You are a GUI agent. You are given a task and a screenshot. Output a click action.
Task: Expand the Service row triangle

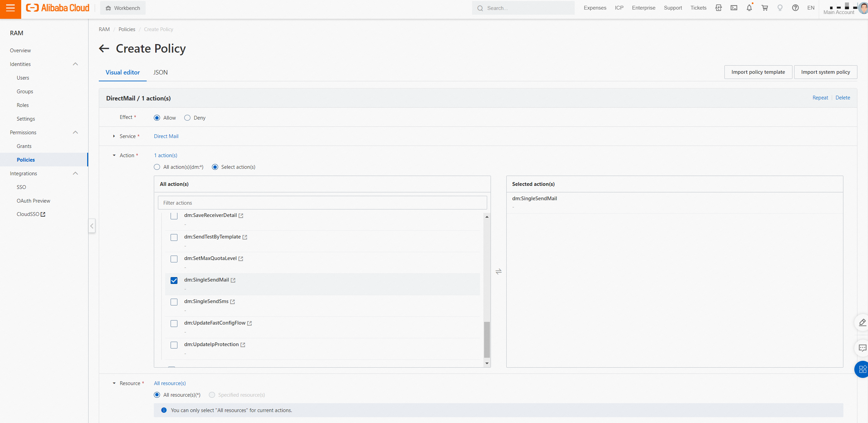[x=114, y=136]
